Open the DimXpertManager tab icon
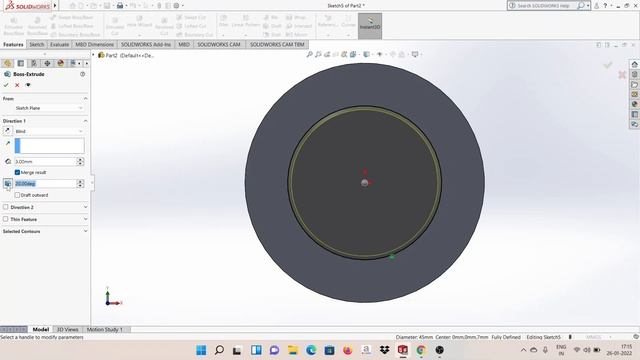Image resolution: width=640 pixels, height=360 pixels. tap(47, 63)
